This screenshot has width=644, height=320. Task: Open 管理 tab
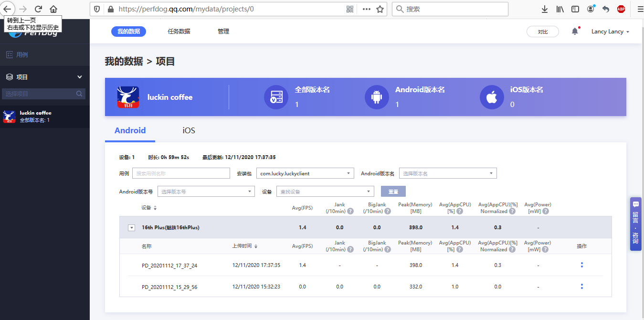[x=223, y=31]
